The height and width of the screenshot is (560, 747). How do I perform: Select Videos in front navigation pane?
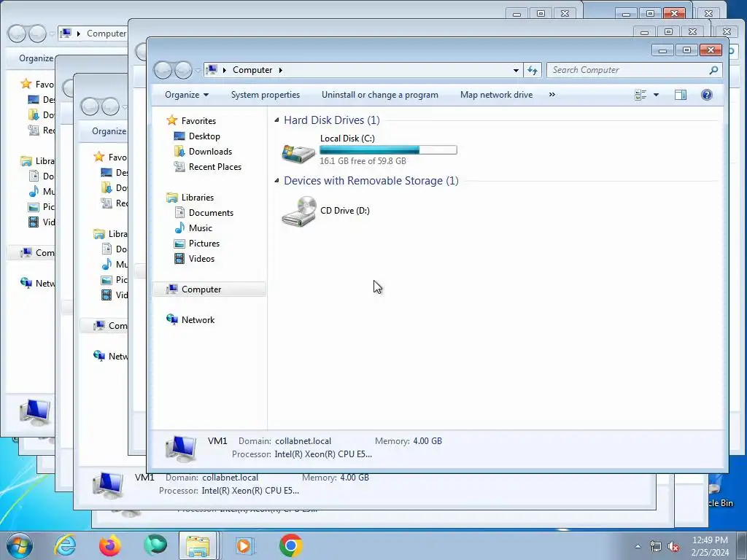[x=201, y=259]
